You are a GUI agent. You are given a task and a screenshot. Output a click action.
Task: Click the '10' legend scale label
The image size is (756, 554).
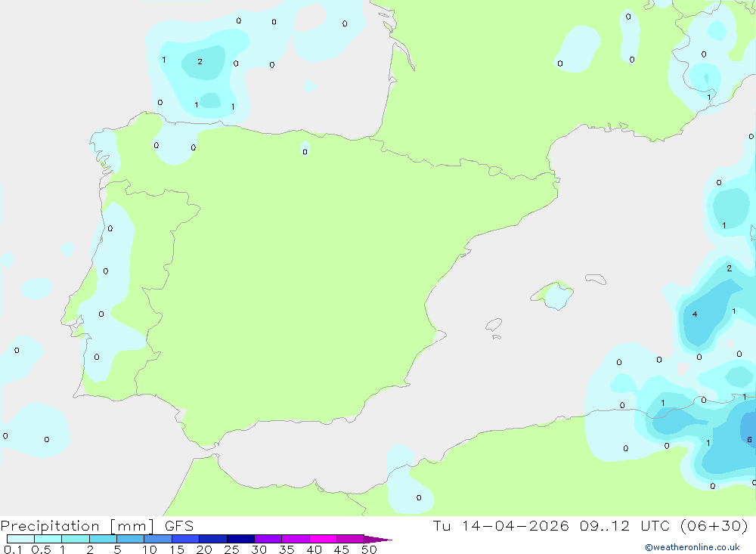coord(150,549)
